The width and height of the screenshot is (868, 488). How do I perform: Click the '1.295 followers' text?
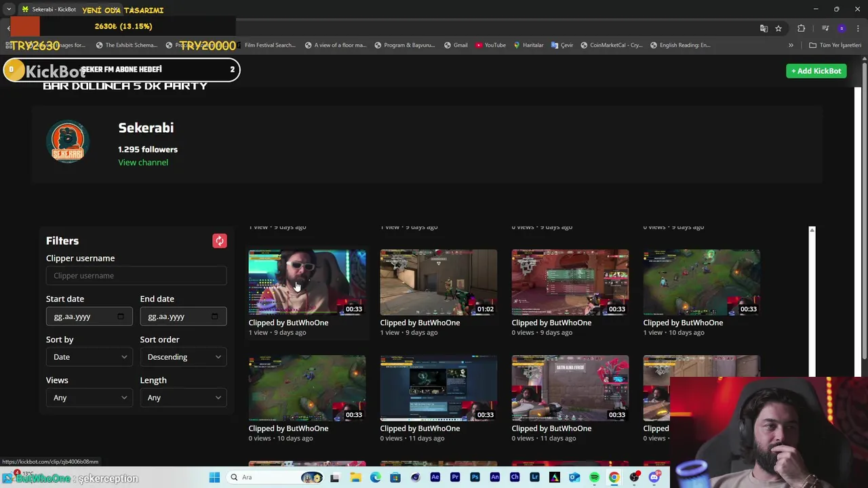[148, 150]
